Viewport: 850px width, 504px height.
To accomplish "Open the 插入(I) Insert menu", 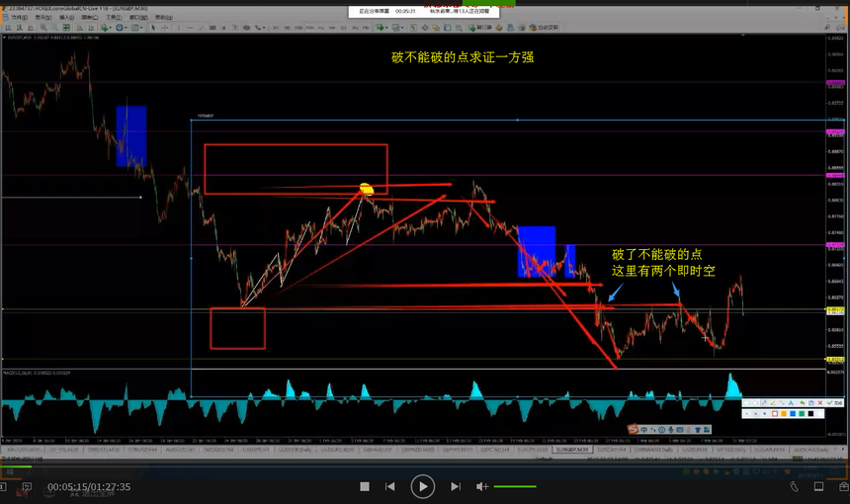I will point(66,18).
